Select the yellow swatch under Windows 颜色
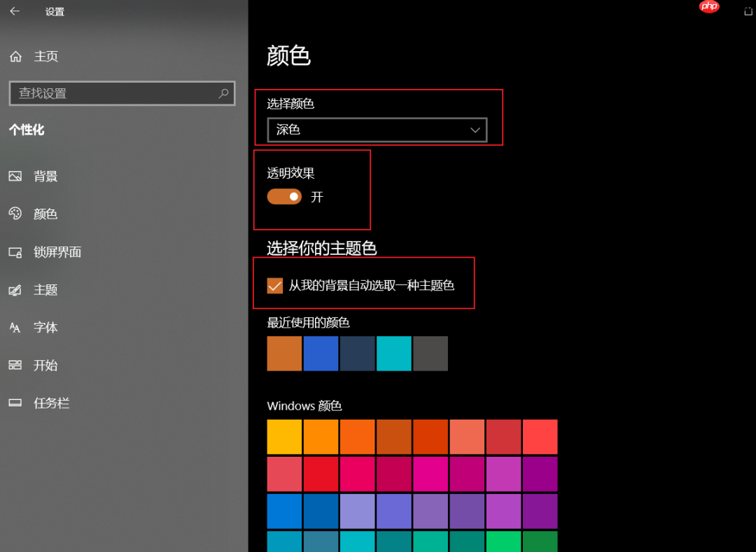Screen dimensions: 756x552 pos(284,436)
